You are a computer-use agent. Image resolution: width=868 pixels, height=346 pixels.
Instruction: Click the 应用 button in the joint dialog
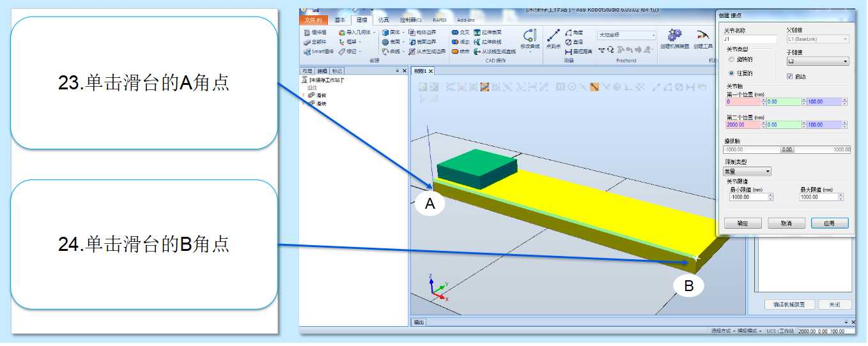[830, 223]
